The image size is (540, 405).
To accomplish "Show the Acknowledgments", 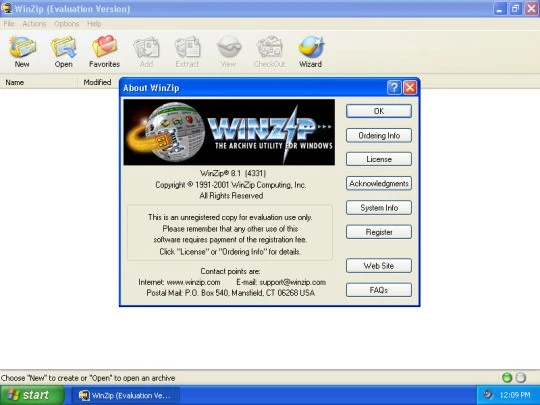I will point(379,184).
